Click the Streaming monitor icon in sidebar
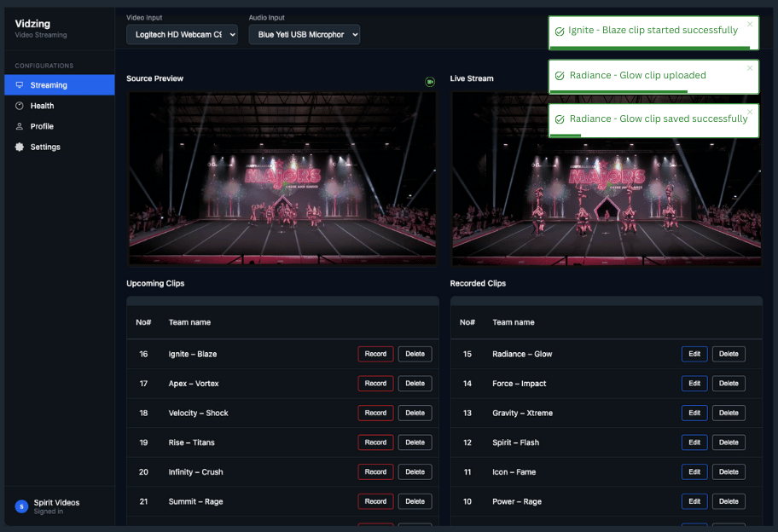Viewport: 778px width, 532px height. coord(20,84)
